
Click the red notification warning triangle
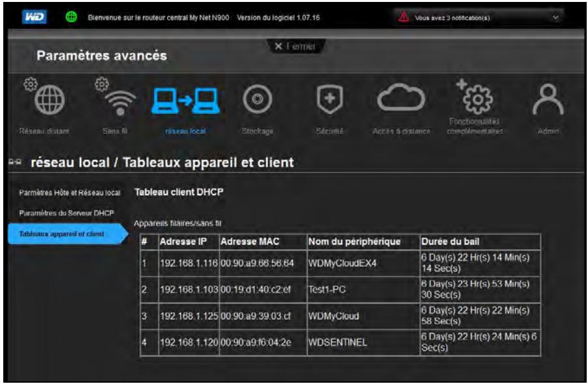point(403,17)
